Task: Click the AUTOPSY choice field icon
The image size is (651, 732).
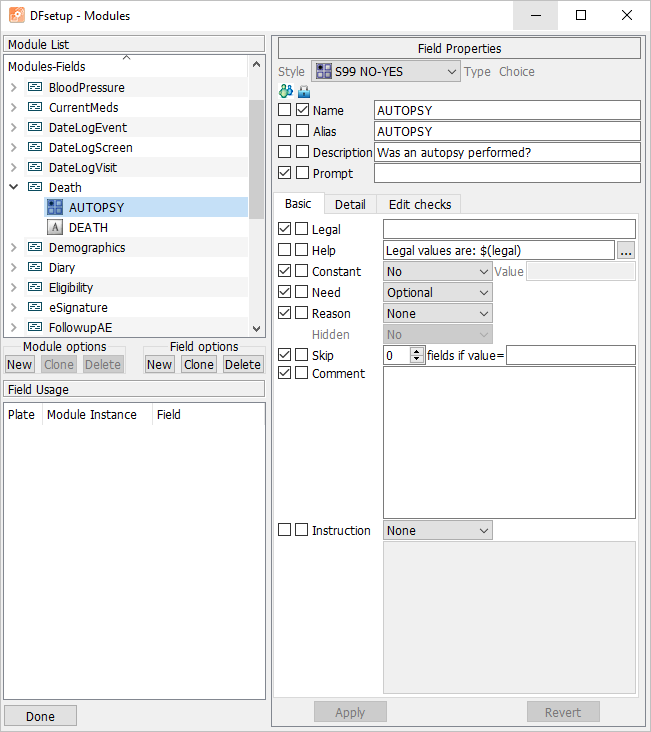Action: (55, 207)
